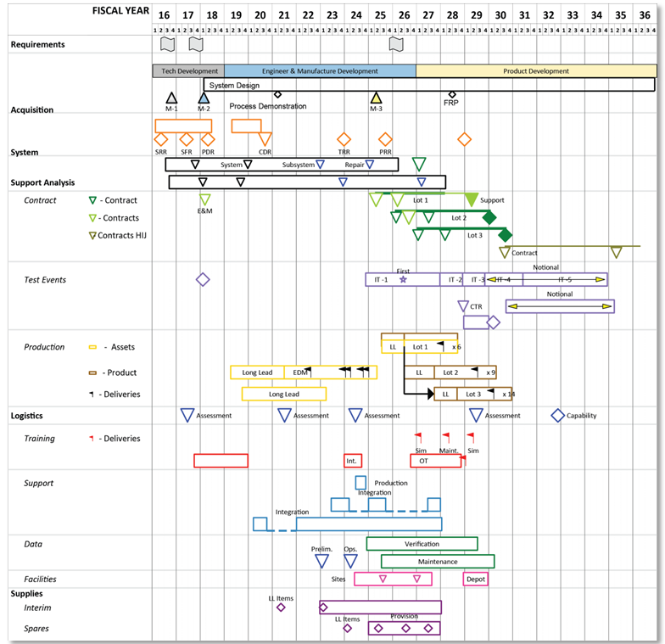Click the first Sim red delivery flag

[x=419, y=438]
